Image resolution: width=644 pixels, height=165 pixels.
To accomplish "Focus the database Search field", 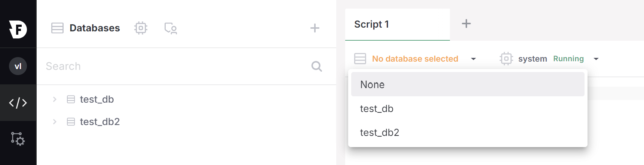I will click(172, 66).
